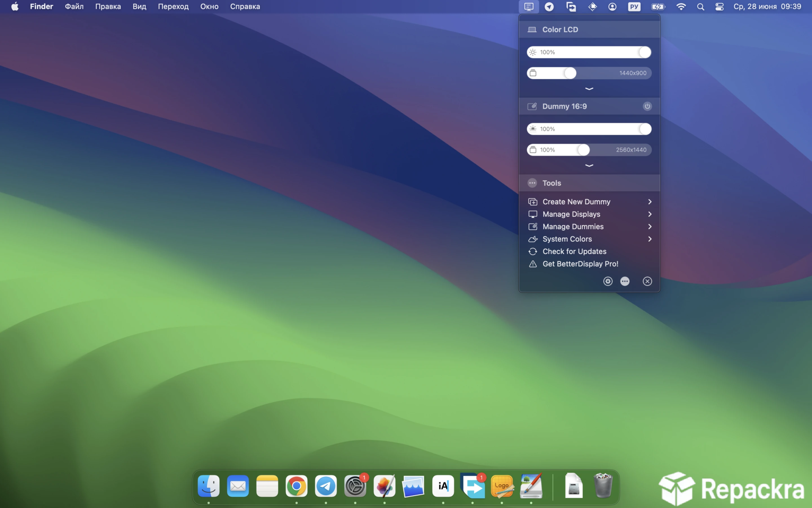This screenshot has width=812, height=508.
Task: Open Create New Dummy submenu
Action: (590, 202)
